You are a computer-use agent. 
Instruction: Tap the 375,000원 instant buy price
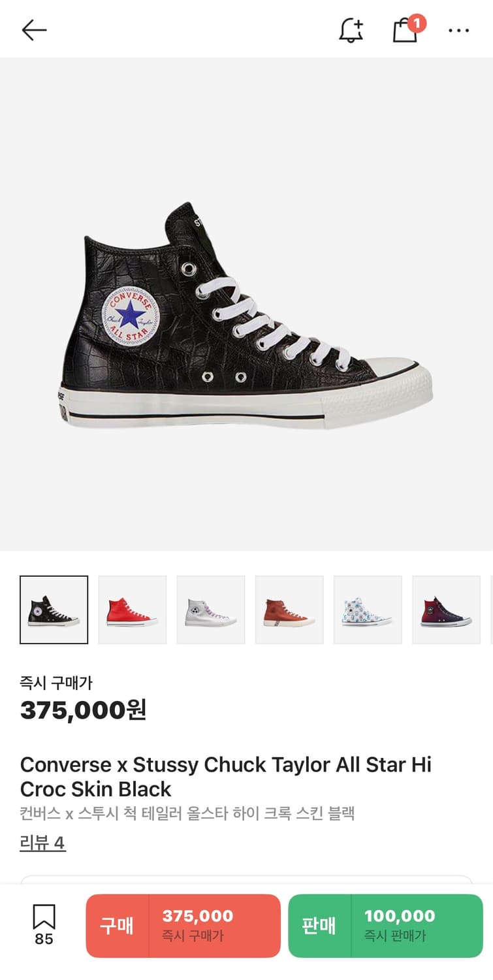[x=83, y=710]
